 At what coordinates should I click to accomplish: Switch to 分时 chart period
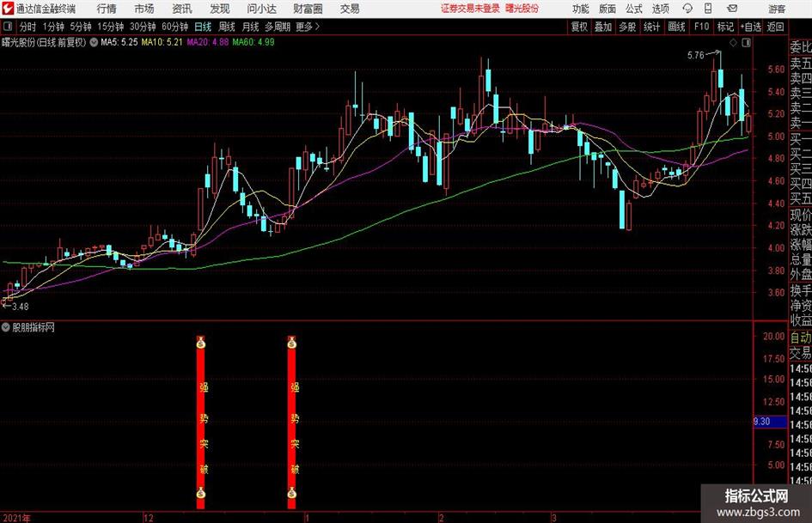pyautogui.click(x=28, y=27)
